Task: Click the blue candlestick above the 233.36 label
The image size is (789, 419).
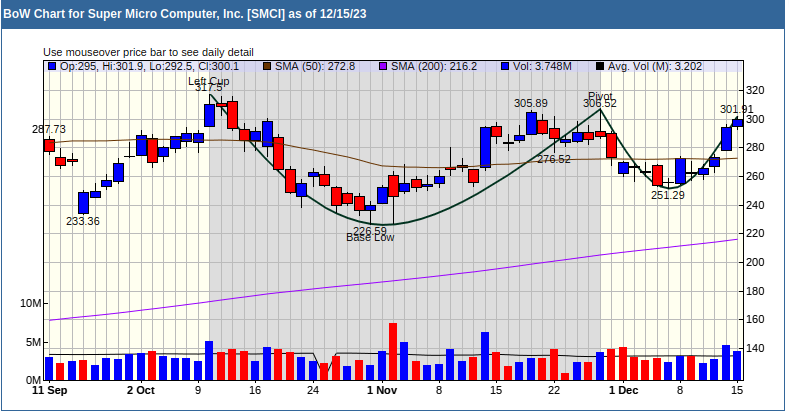Action: coord(84,203)
